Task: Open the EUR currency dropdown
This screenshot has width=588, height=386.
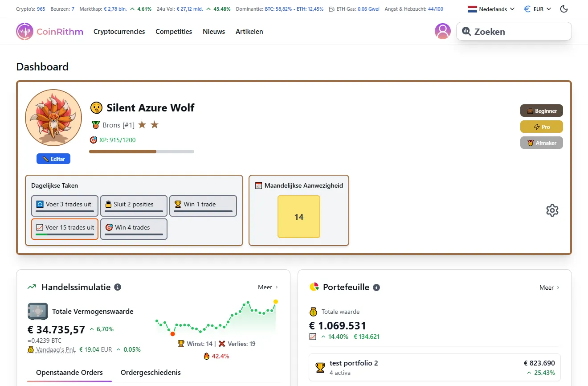Action: pyautogui.click(x=537, y=8)
